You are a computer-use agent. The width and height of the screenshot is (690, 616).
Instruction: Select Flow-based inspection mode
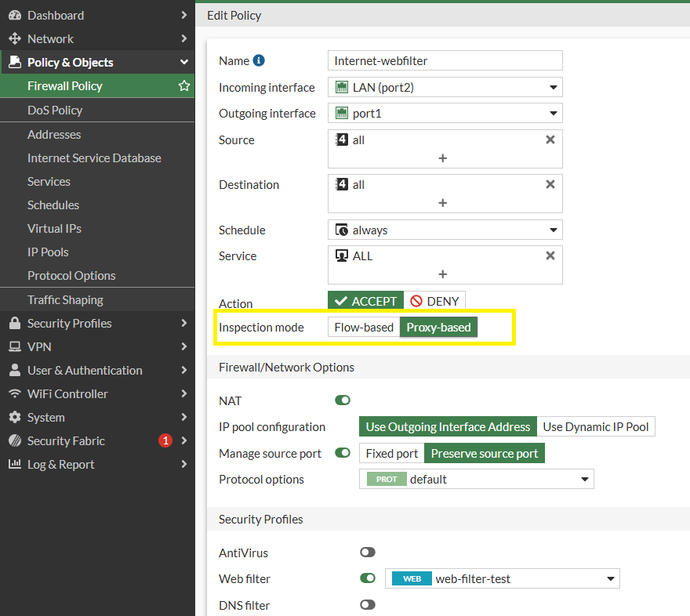pyautogui.click(x=364, y=328)
